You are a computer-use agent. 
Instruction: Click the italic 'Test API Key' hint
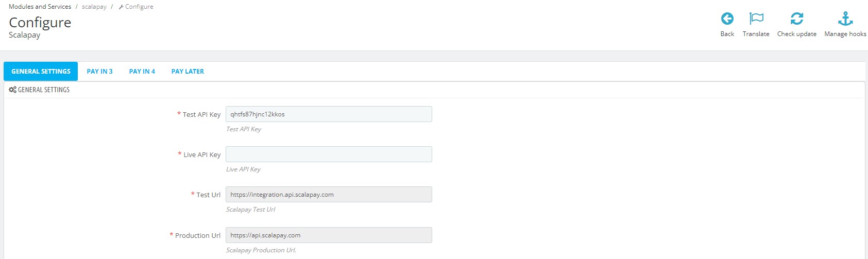point(244,129)
